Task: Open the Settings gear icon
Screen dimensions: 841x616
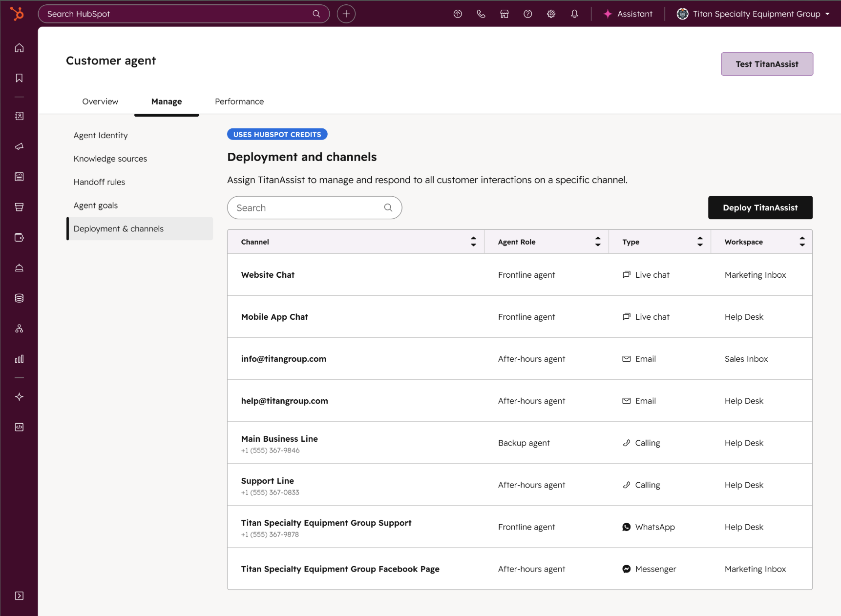Action: pos(551,14)
